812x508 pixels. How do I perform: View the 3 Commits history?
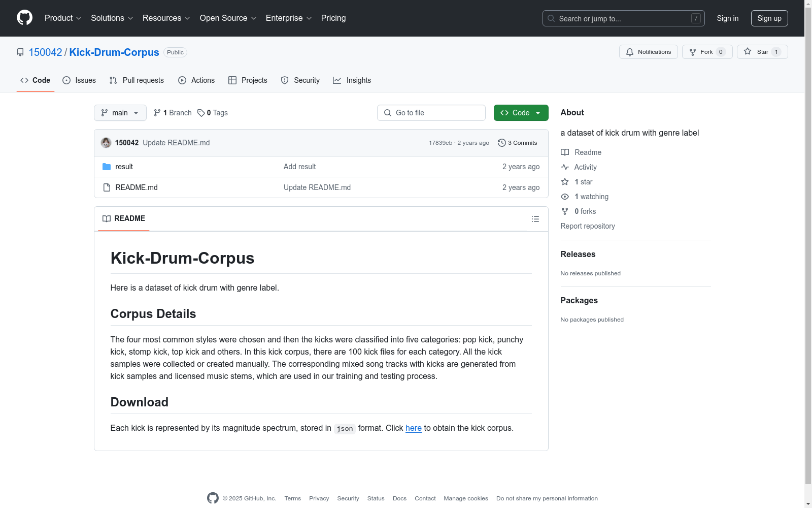click(x=518, y=143)
